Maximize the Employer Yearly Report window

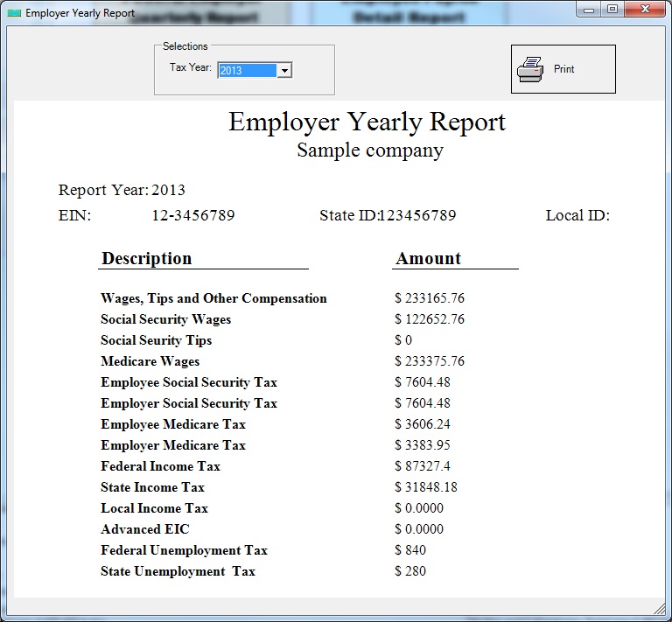pos(612,10)
